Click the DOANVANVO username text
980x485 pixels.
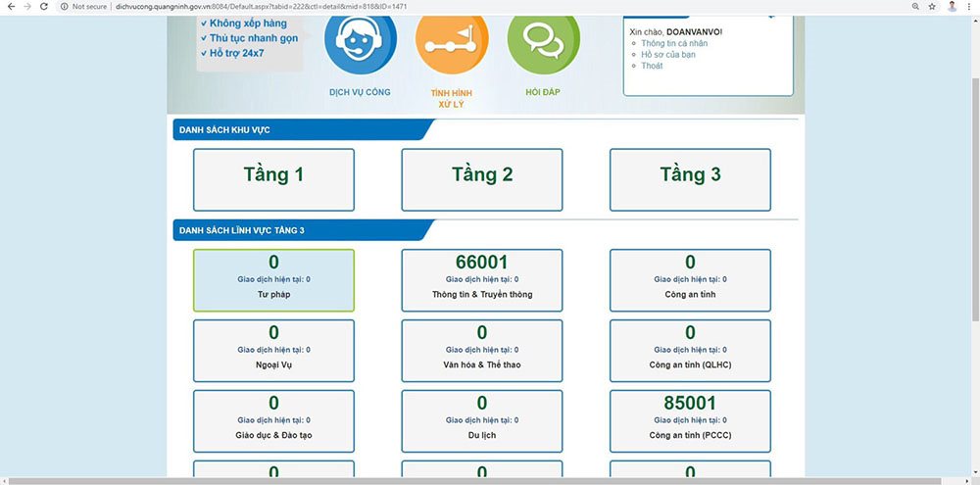[695, 31]
